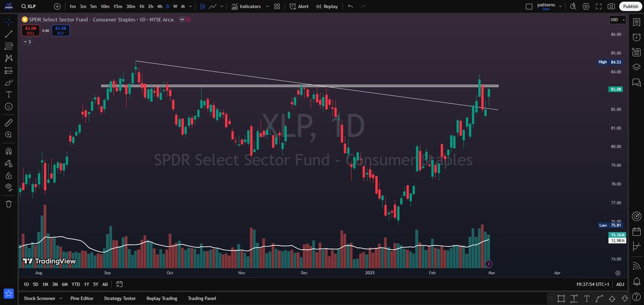Screen dimensions: 644x305
Task: Open the emoji icons tool
Action: pyautogui.click(x=8, y=106)
